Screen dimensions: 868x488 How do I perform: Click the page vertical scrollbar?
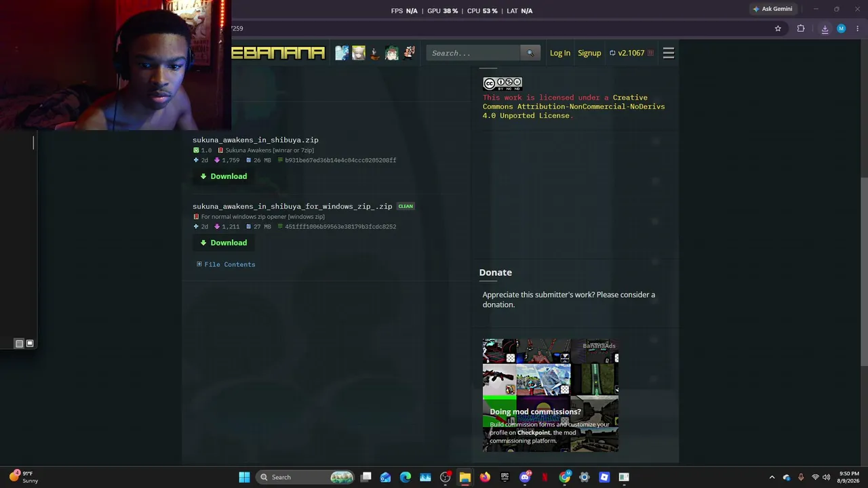[x=863, y=271]
